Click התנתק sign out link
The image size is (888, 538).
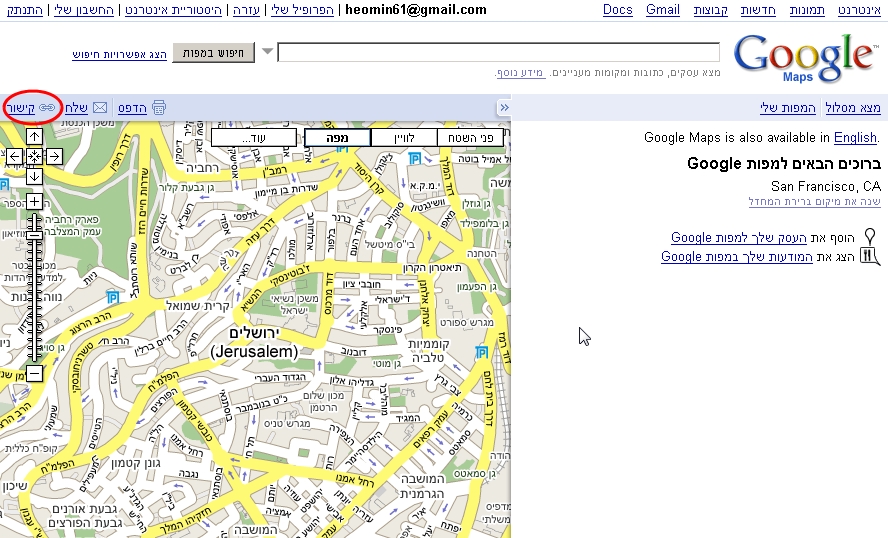coord(24,10)
